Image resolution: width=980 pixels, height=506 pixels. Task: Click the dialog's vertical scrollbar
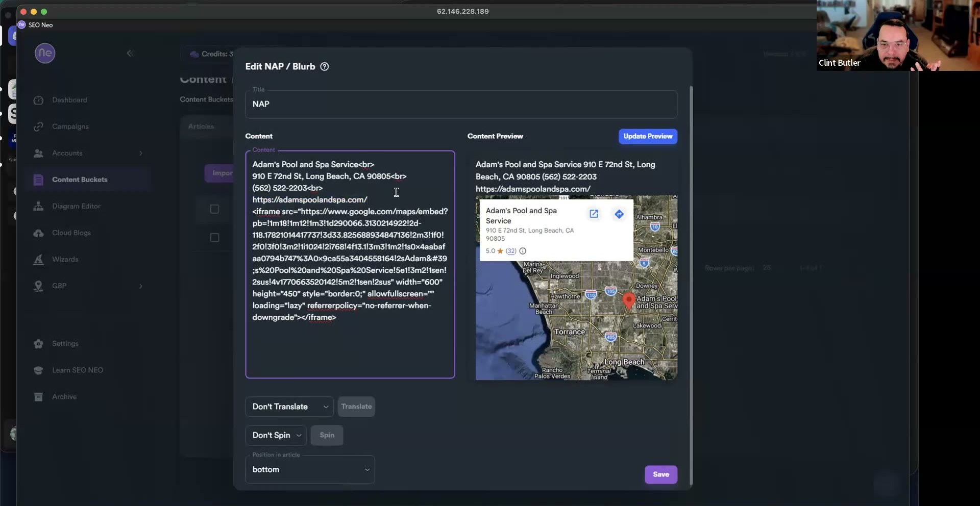tap(691, 286)
